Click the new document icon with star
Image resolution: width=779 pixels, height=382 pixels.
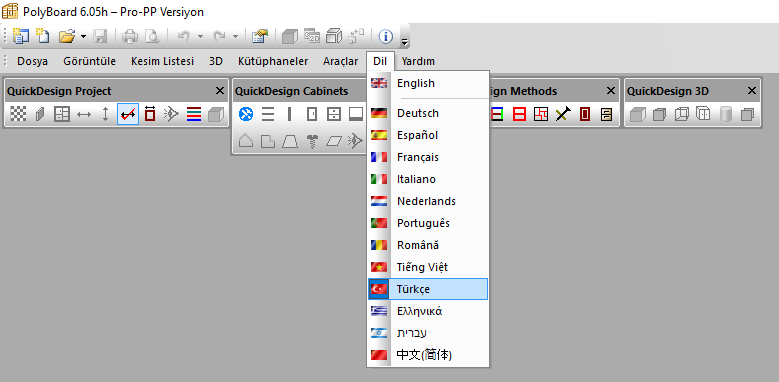(x=43, y=36)
